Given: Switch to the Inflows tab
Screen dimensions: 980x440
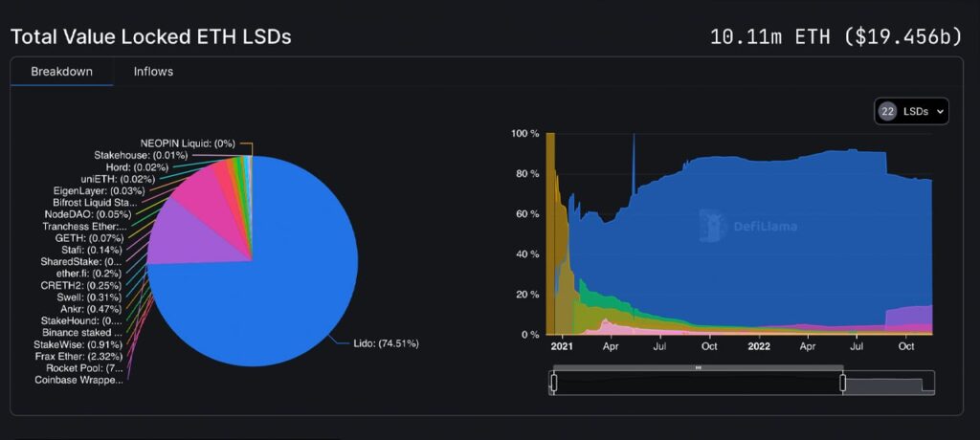Looking at the screenshot, I should point(153,72).
